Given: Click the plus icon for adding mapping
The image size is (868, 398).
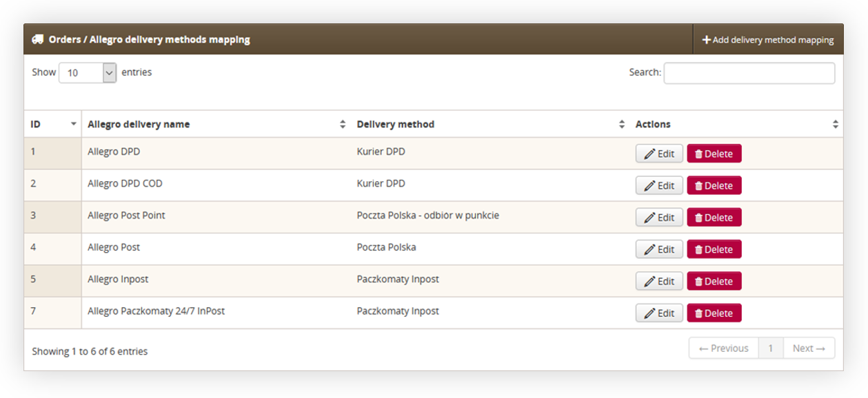Looking at the screenshot, I should click(707, 40).
